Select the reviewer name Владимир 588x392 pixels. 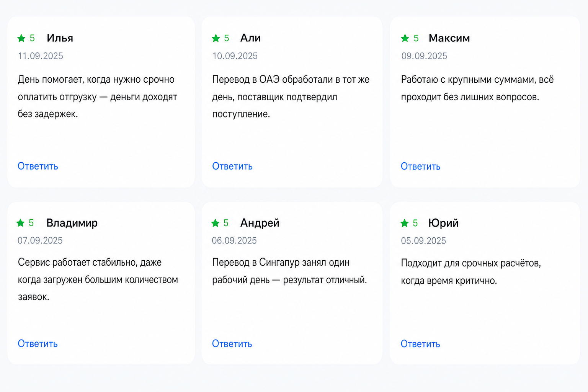(x=72, y=223)
